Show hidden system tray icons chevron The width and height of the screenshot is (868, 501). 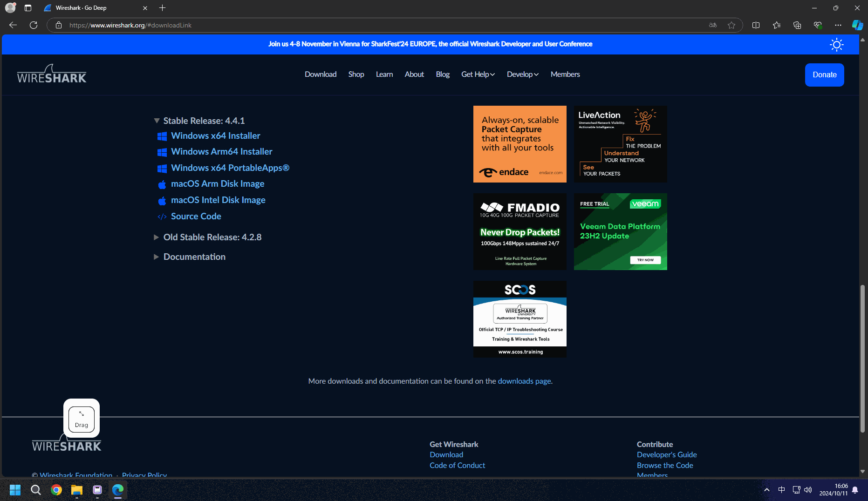pos(767,490)
